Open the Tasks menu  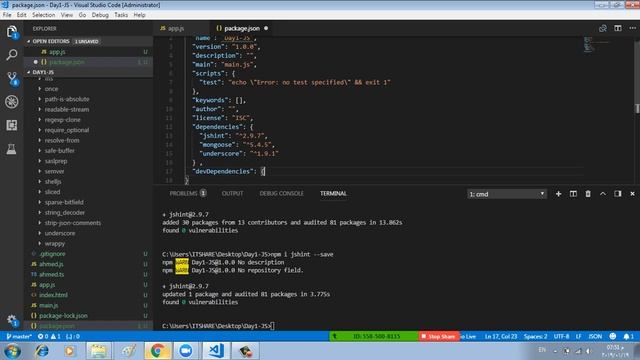pos(121,15)
